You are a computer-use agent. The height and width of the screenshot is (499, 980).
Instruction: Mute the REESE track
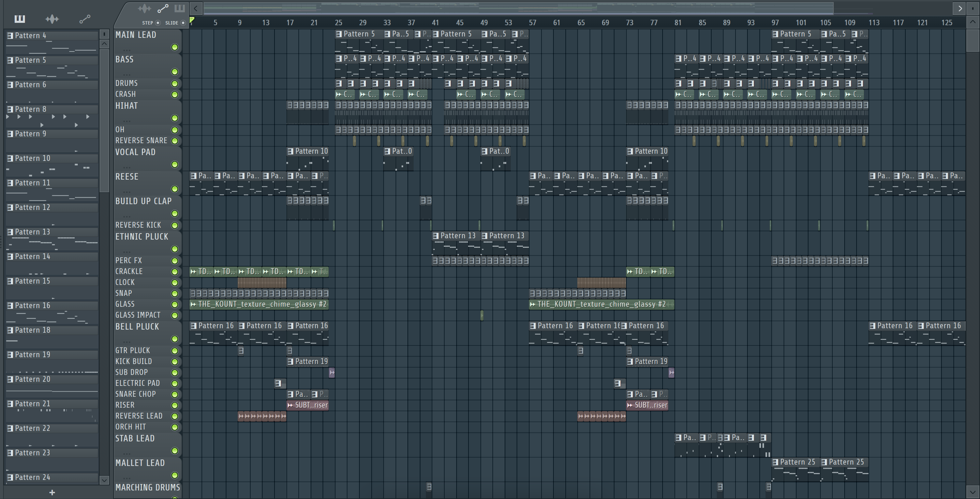(175, 188)
